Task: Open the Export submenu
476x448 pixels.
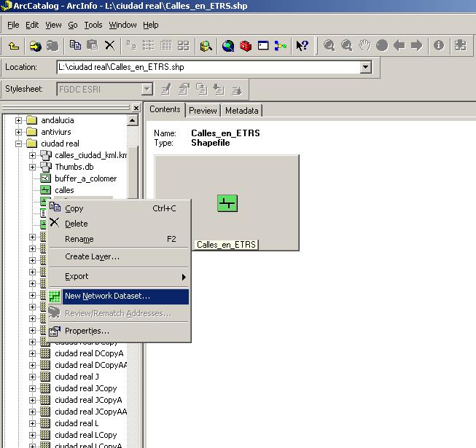Action: coord(119,277)
